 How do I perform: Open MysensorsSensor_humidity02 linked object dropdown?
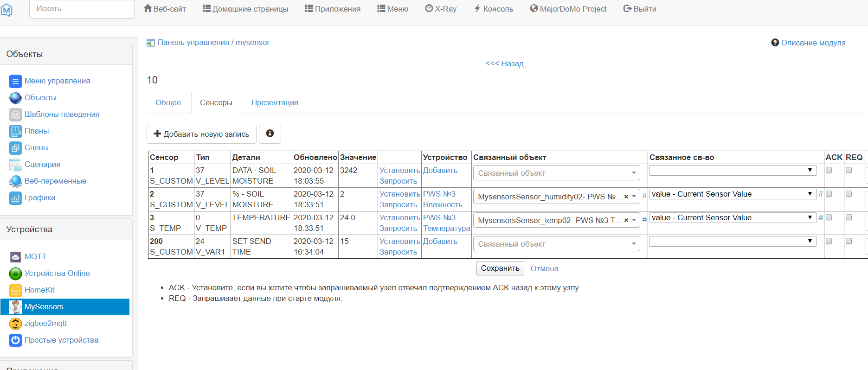[x=556, y=197]
